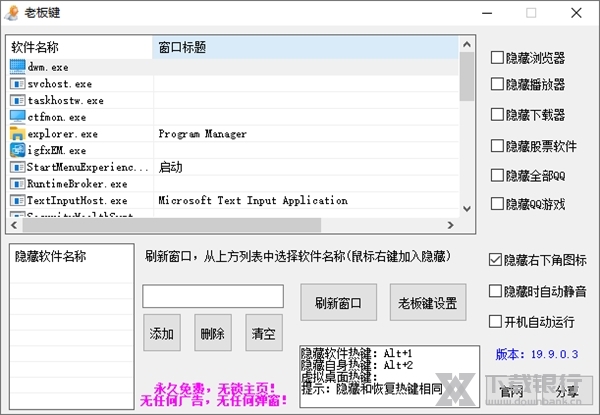Toggle 开机自动运行 checkbox
This screenshot has height=415, width=600.
coord(495,322)
